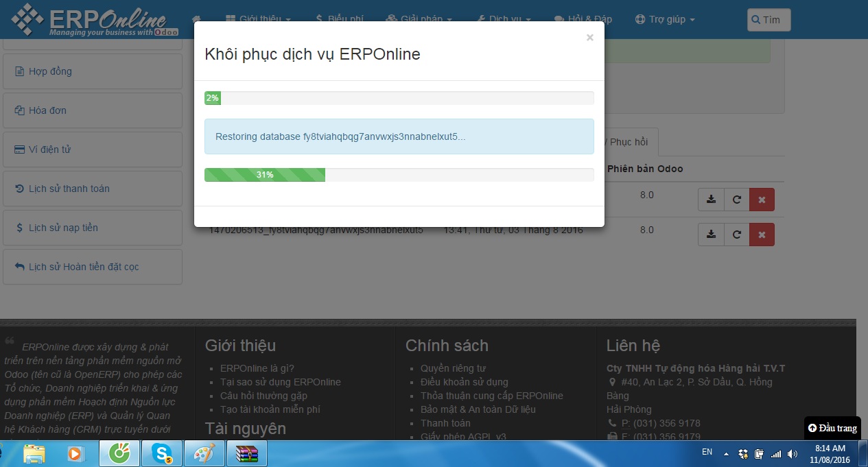
Task: Open Thỏa thuận cung cấp ERPOnline link
Action: pyautogui.click(x=492, y=396)
